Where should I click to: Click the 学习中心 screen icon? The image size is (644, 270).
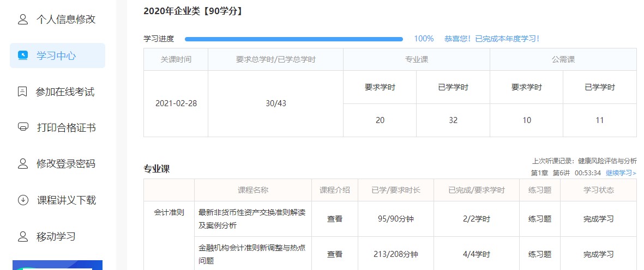point(23,56)
